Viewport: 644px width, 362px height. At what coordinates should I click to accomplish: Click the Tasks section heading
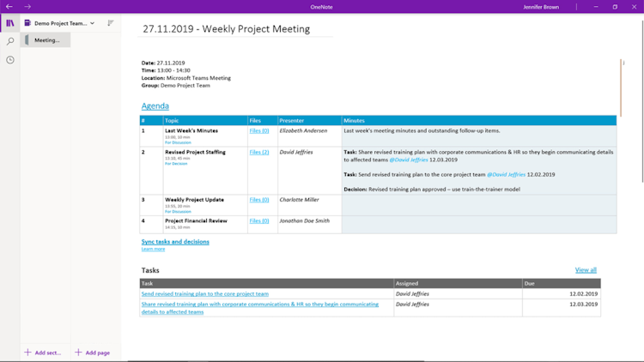[x=150, y=270]
